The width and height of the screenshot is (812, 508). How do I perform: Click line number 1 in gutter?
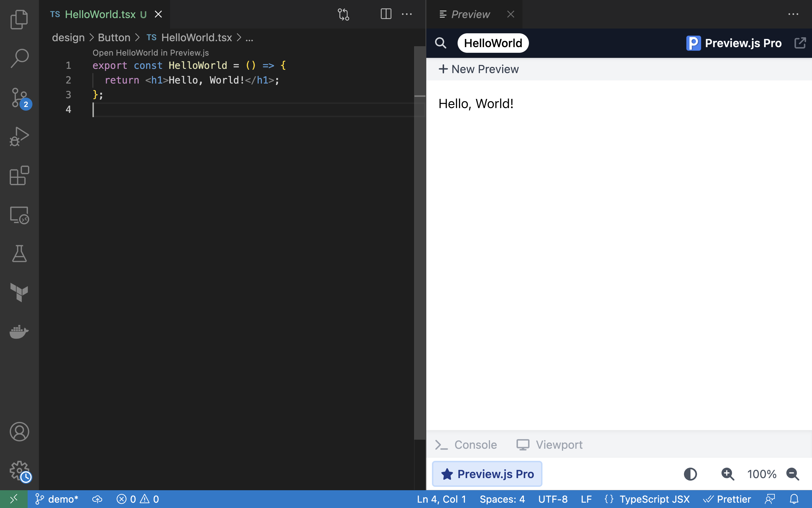[x=69, y=65]
